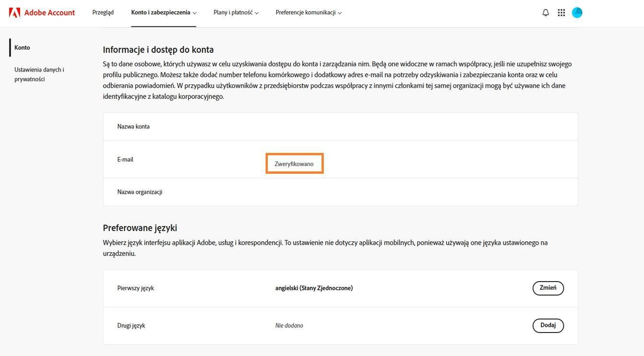Screen dimensions: 644x356
Task: Click the Adobe Account title link
Action: [x=49, y=12]
